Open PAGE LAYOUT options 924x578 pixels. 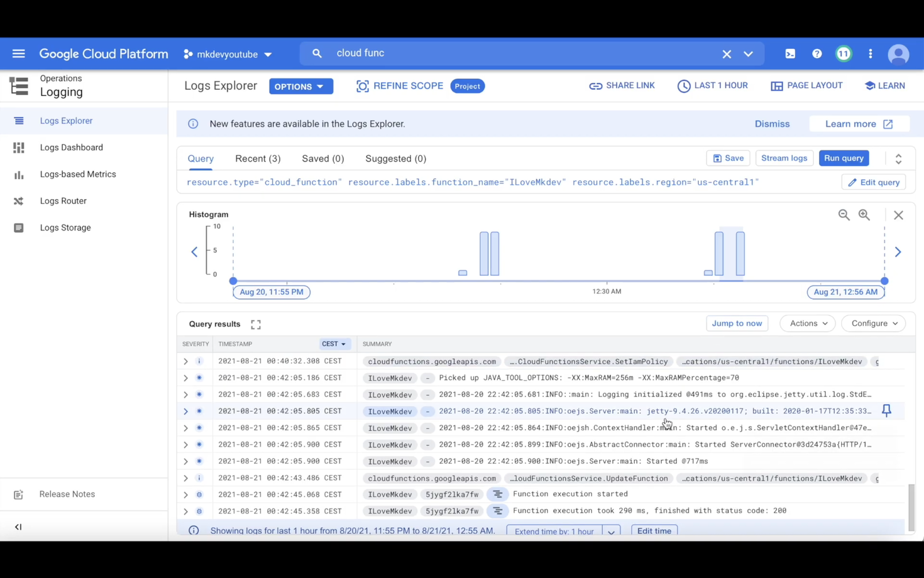pyautogui.click(x=806, y=85)
